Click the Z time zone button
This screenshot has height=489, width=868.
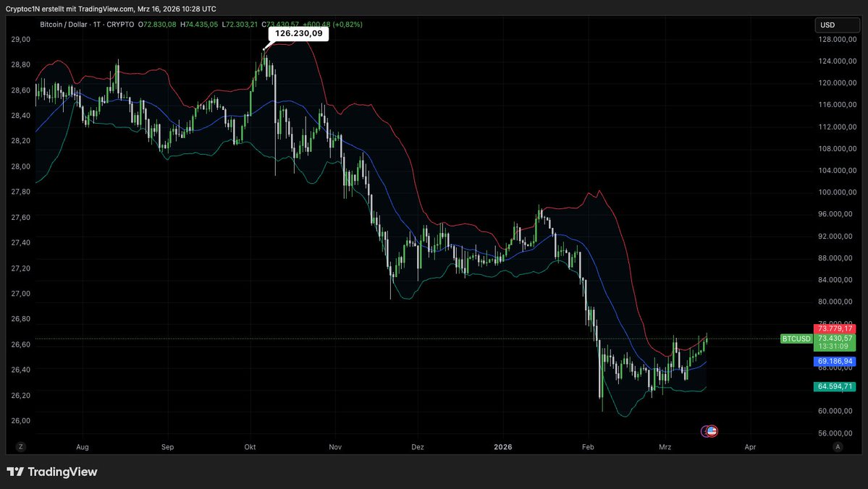[x=20, y=447]
